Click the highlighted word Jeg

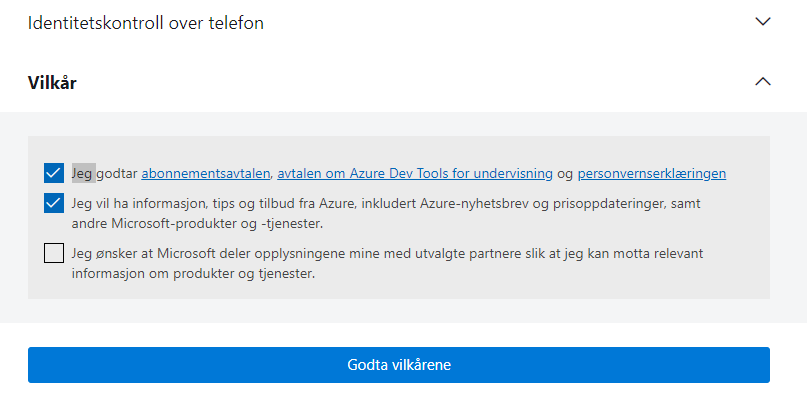(83, 174)
